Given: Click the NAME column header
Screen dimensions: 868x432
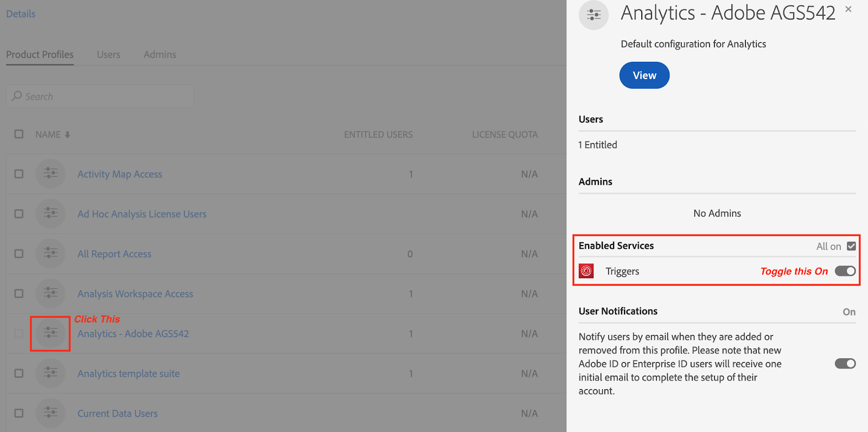Looking at the screenshot, I should tap(48, 134).
